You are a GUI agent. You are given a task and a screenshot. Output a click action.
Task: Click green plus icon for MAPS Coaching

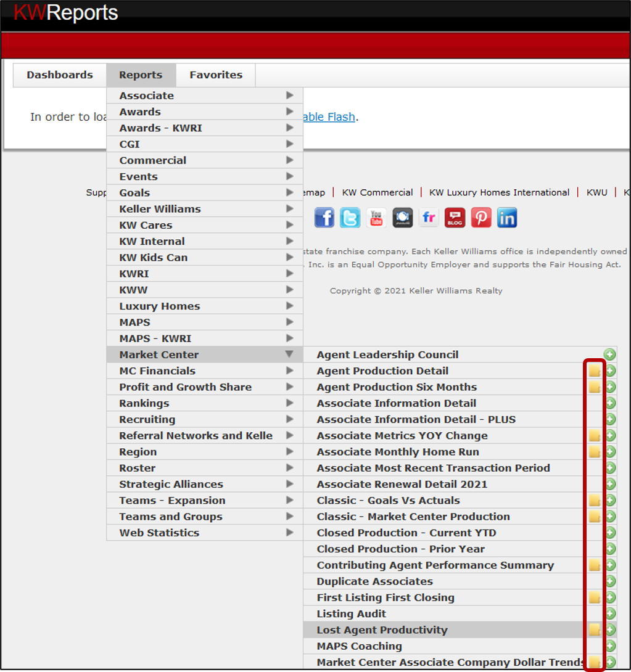(611, 646)
